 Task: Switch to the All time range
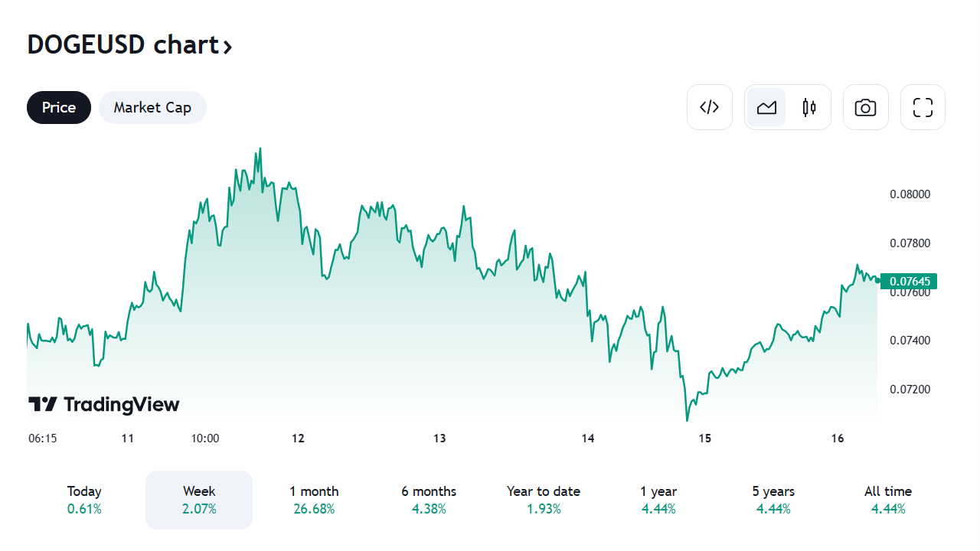888,500
